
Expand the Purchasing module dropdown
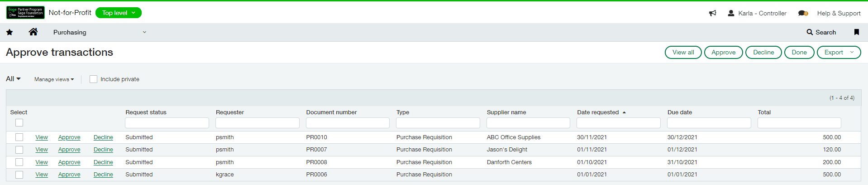(x=100, y=32)
